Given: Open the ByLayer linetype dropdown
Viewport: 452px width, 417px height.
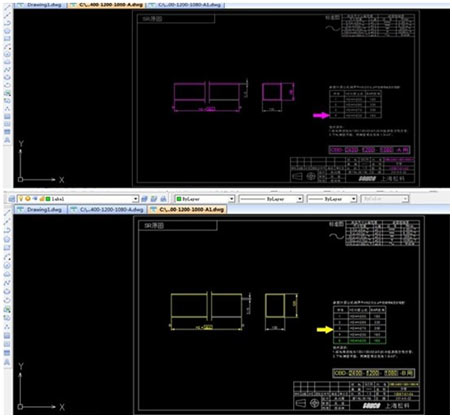Looking at the screenshot, I should click(x=271, y=199).
